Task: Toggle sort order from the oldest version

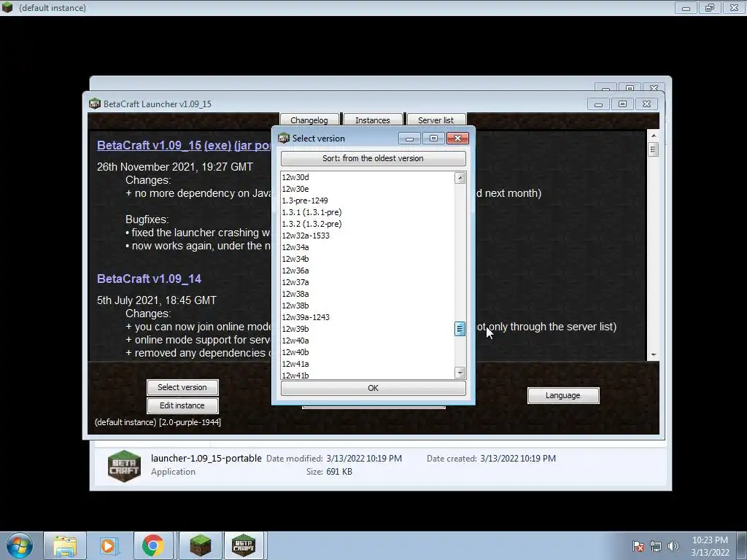Action: [373, 158]
